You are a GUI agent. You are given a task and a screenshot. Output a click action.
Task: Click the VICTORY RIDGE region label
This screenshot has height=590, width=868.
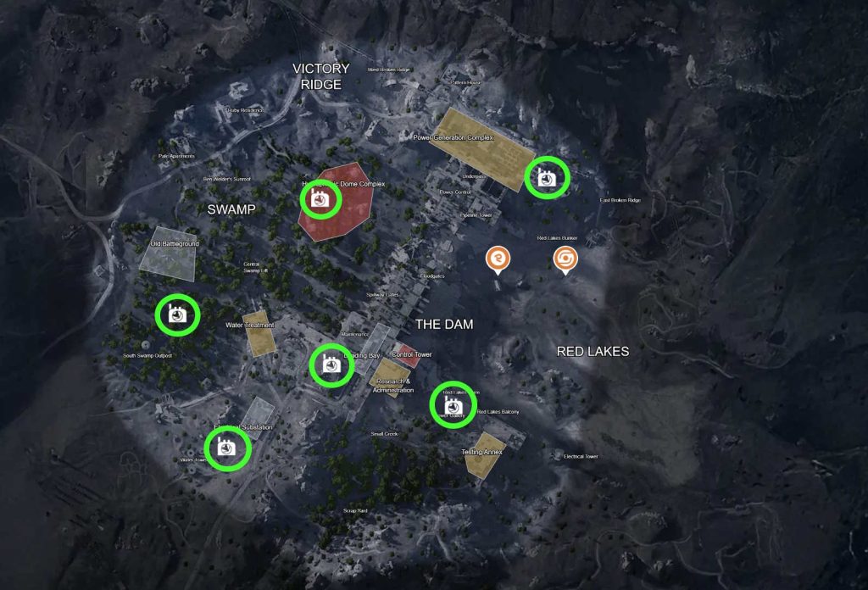[321, 76]
